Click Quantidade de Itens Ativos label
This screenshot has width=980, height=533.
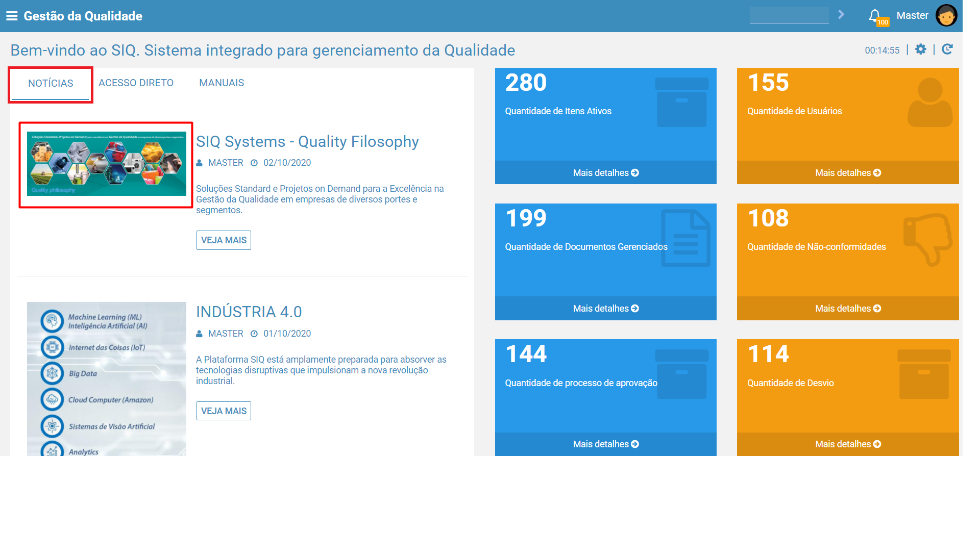tap(558, 111)
